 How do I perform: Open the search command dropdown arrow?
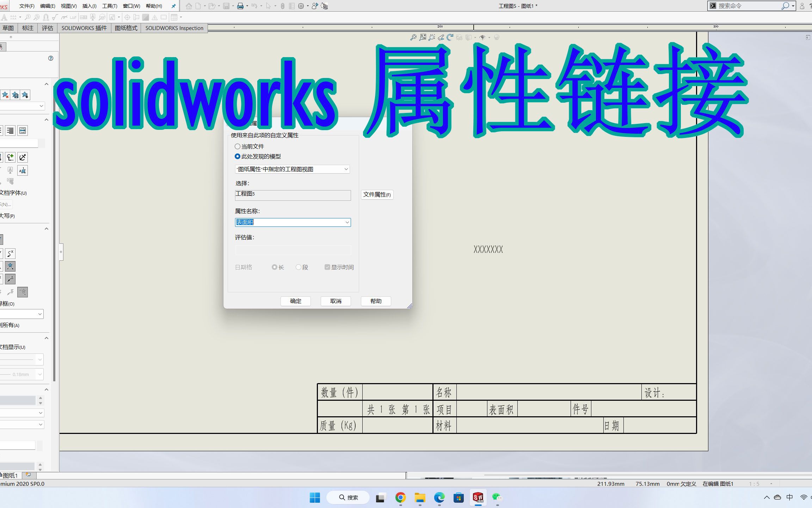pos(793,6)
